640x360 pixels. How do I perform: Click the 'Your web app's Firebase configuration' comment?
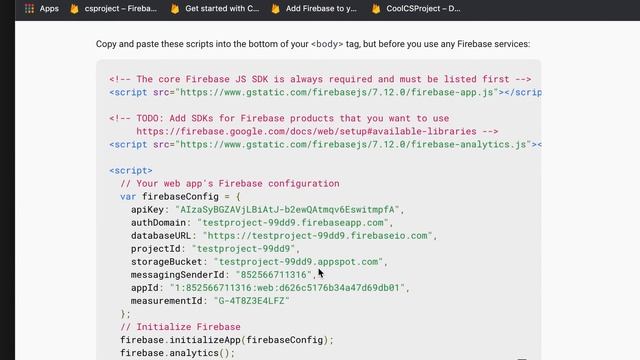tap(230, 184)
